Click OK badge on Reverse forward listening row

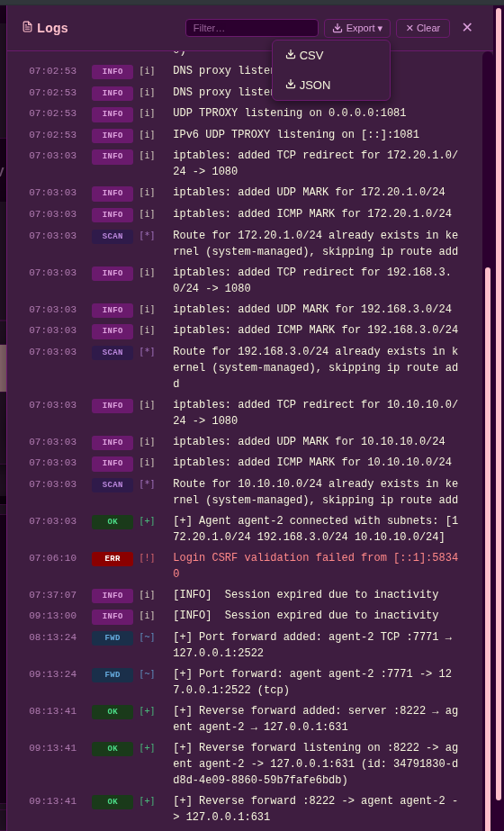(x=112, y=749)
